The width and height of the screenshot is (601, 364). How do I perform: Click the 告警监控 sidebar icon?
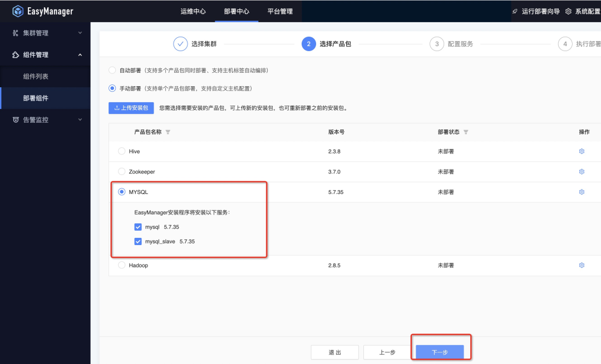[x=16, y=120]
